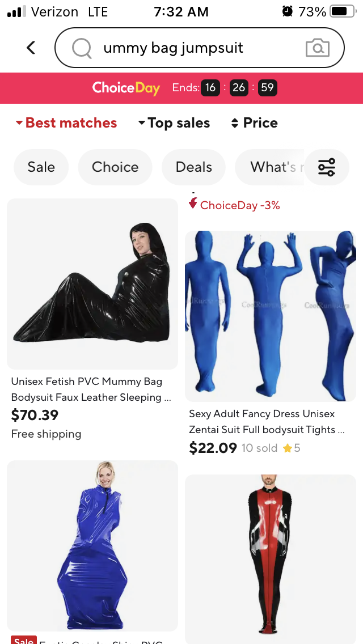Tap the back arrow icon
Screen dimensions: 363x644
pos(31,48)
